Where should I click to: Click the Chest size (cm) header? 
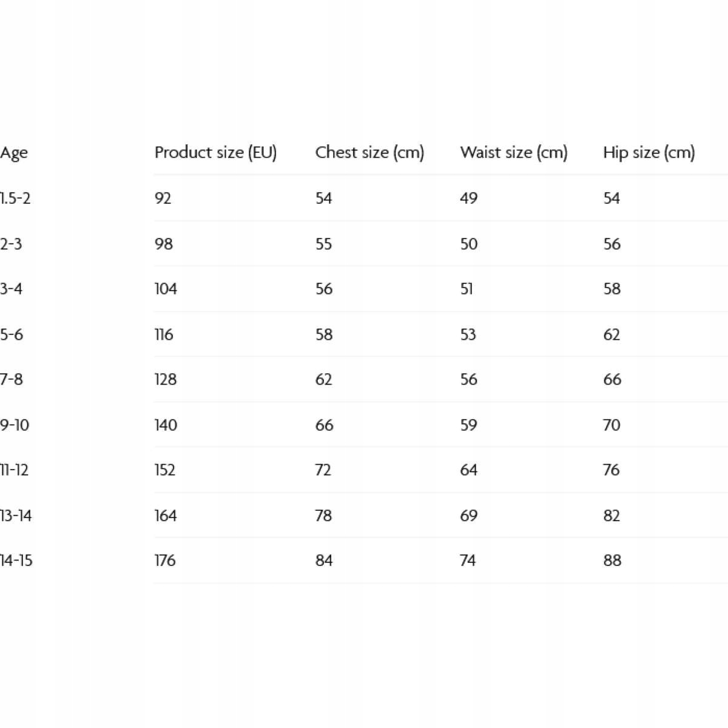369,152
